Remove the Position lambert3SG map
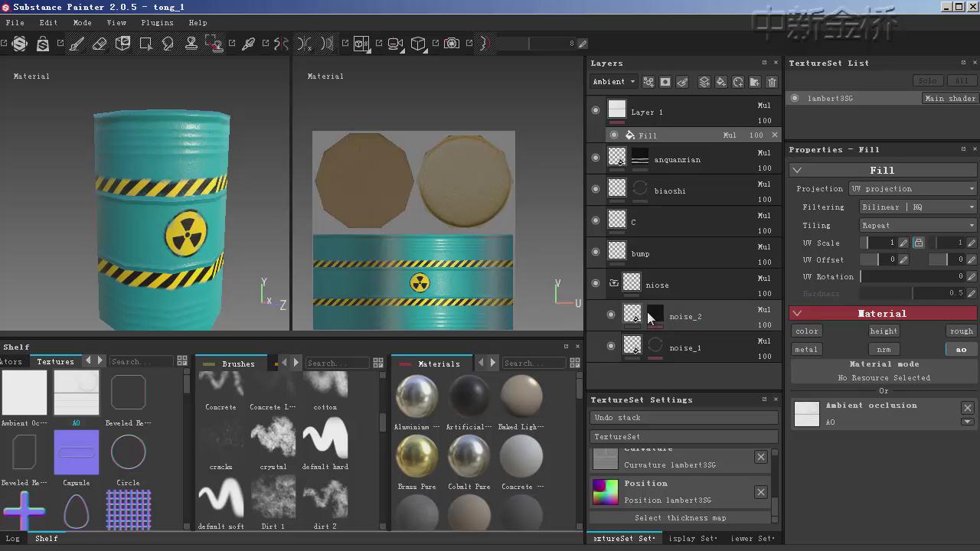 760,492
